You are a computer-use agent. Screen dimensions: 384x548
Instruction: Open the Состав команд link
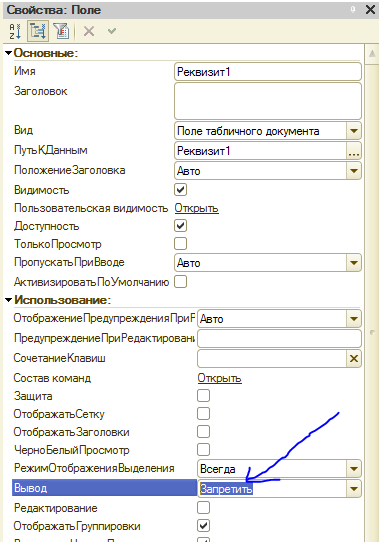point(219,378)
